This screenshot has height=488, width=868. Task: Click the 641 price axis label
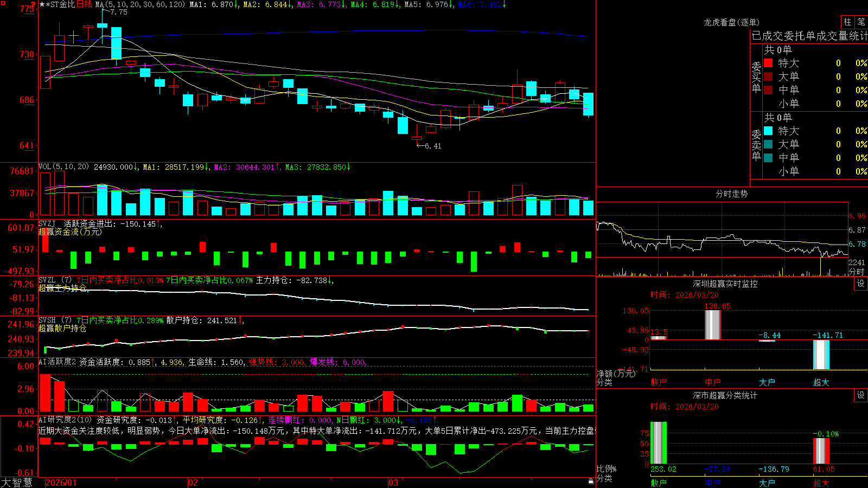click(x=27, y=145)
